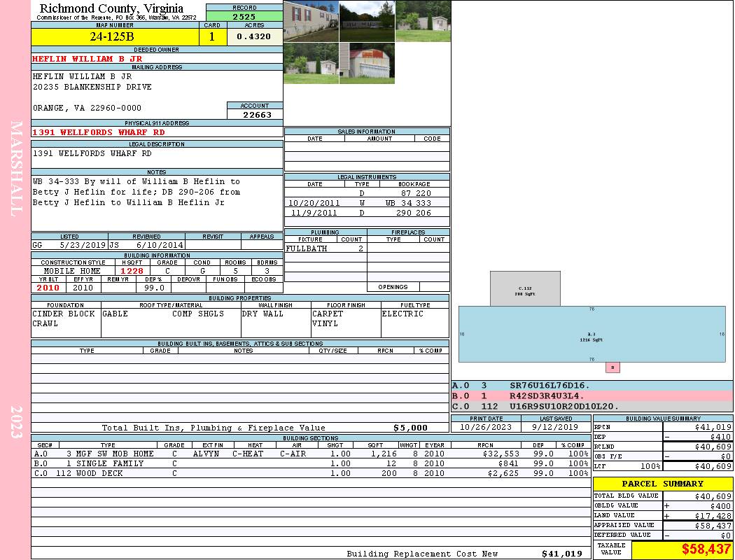Select fuel type ELECTRIC
Image resolution: width=735 pixels, height=560 pixels.
(x=402, y=314)
